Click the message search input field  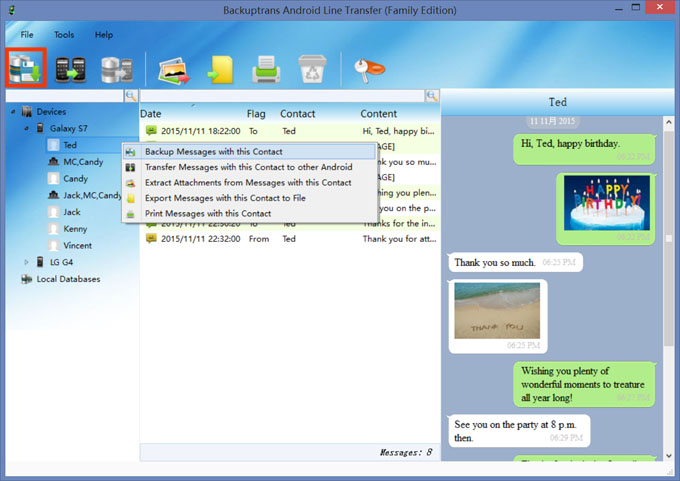(x=282, y=95)
